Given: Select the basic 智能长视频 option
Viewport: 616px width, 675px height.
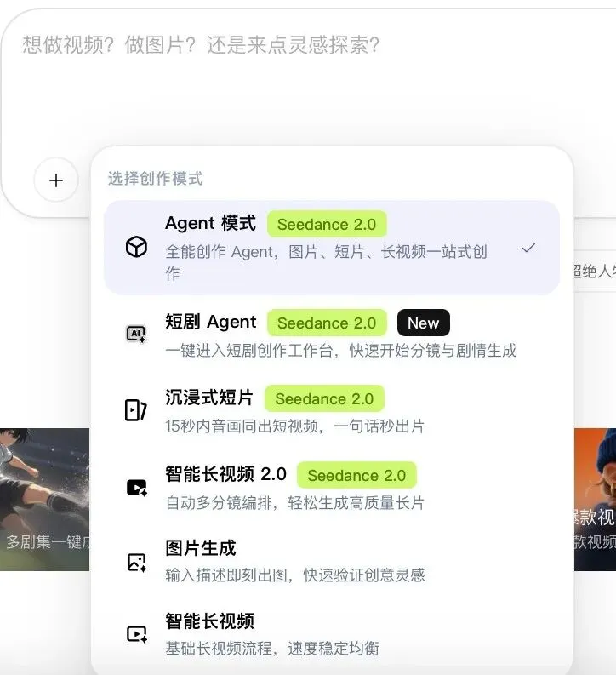Looking at the screenshot, I should click(x=332, y=634).
